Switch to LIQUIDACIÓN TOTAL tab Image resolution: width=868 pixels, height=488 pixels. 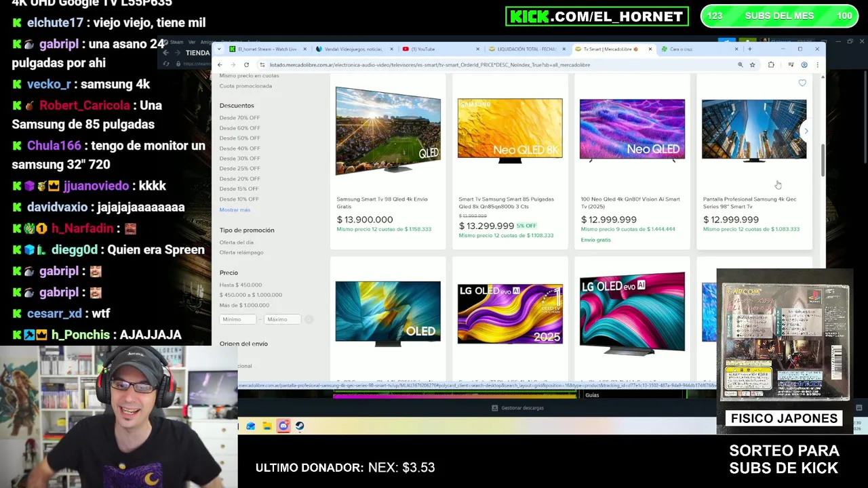526,49
